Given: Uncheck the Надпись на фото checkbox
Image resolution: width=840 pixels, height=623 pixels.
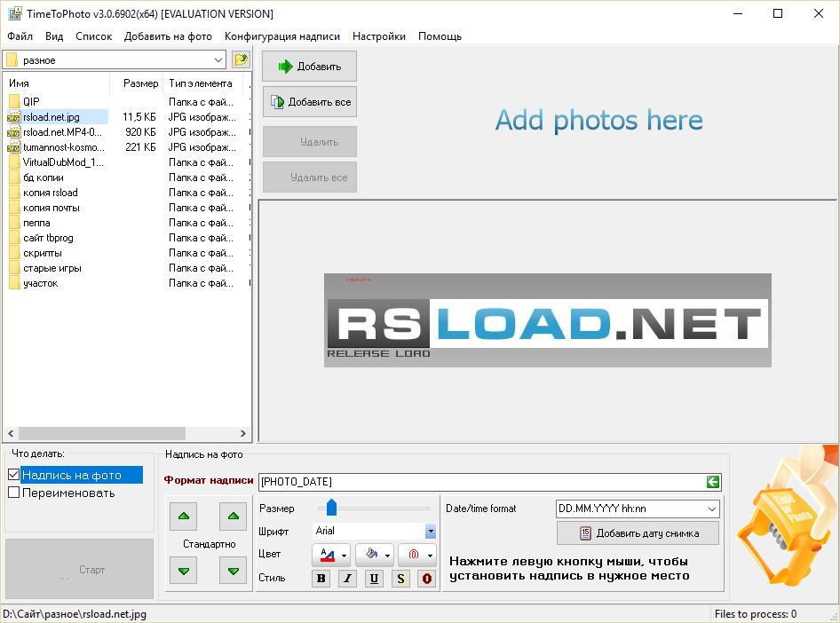Looking at the screenshot, I should point(14,474).
